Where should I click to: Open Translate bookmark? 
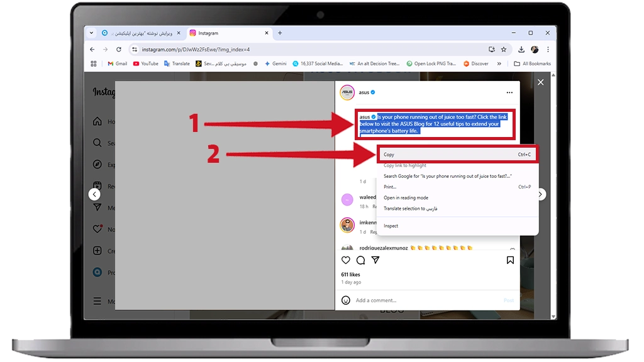click(x=177, y=63)
